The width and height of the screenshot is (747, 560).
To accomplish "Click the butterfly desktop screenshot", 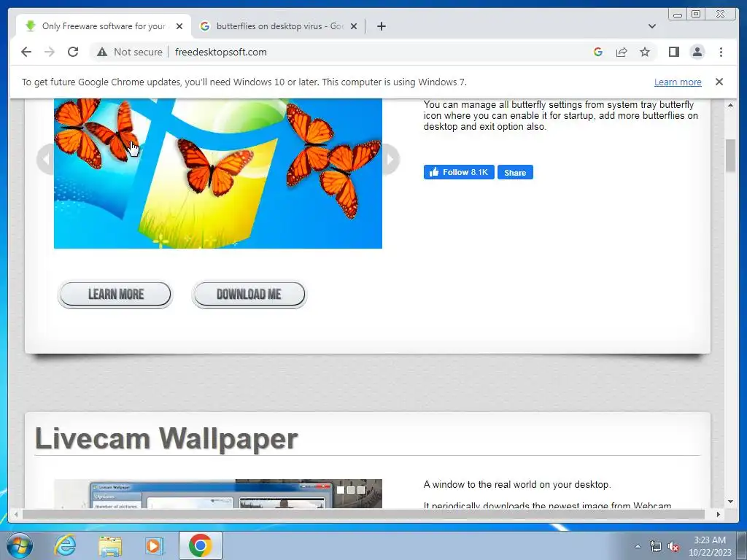I will coord(217,174).
